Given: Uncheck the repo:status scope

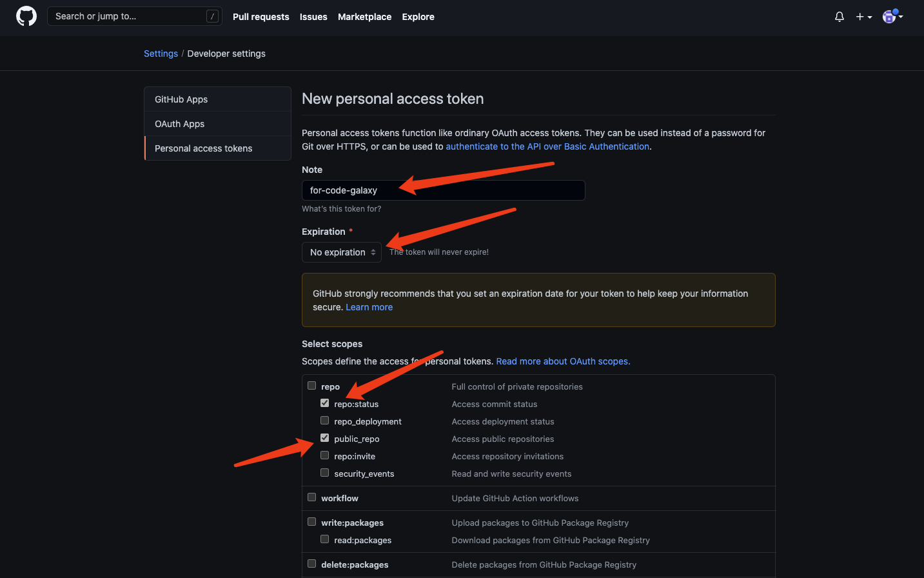Looking at the screenshot, I should click(325, 403).
